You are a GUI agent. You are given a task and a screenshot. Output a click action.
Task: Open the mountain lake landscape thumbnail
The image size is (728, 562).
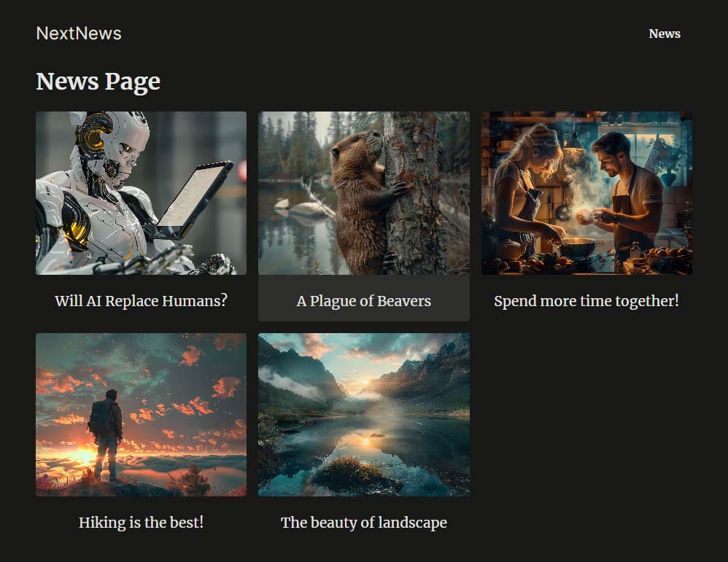click(x=363, y=415)
